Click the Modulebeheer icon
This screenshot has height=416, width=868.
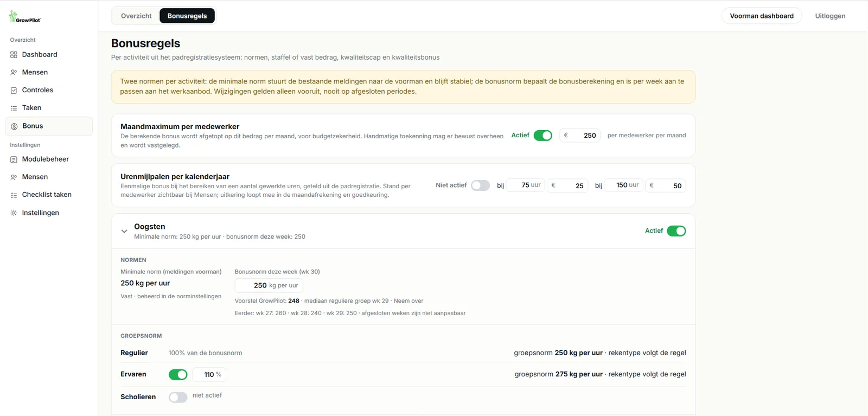(14, 159)
